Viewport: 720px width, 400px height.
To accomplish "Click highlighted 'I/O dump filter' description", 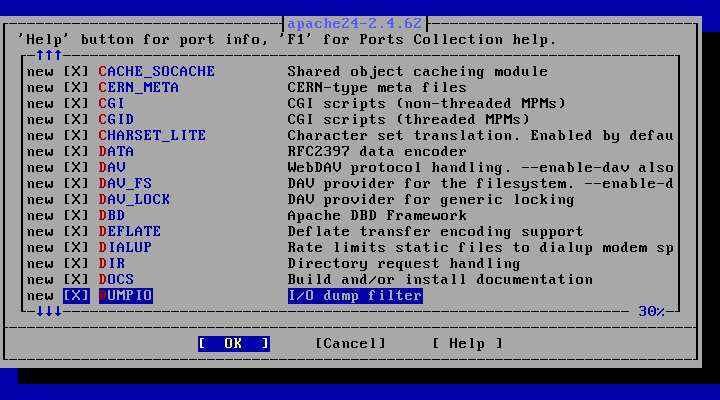I will pyautogui.click(x=355, y=296).
